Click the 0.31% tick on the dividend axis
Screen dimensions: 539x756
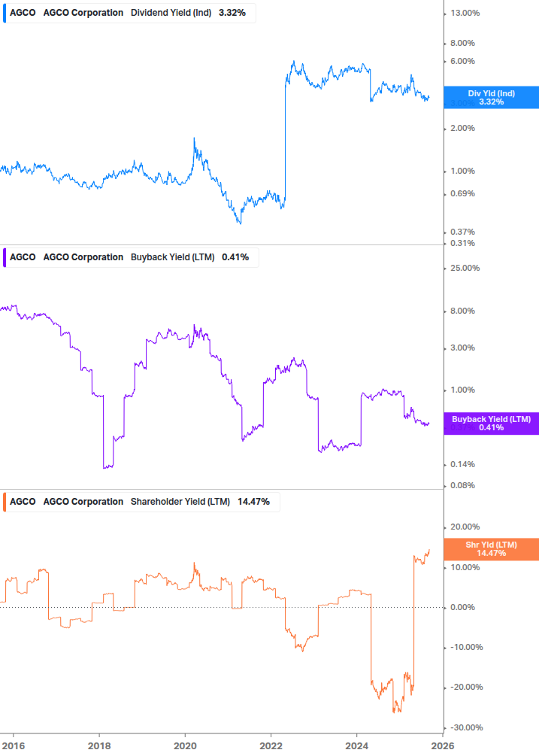(x=462, y=243)
